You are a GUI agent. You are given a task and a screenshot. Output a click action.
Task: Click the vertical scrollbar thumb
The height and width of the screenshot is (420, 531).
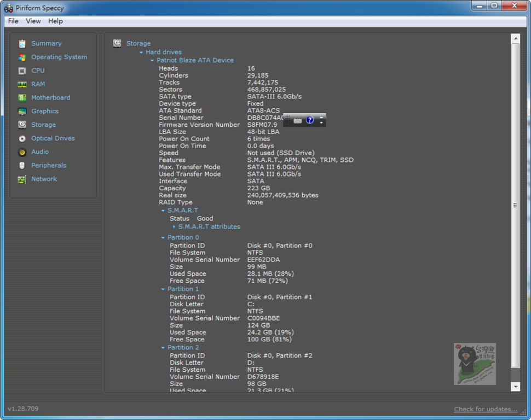coord(516,206)
